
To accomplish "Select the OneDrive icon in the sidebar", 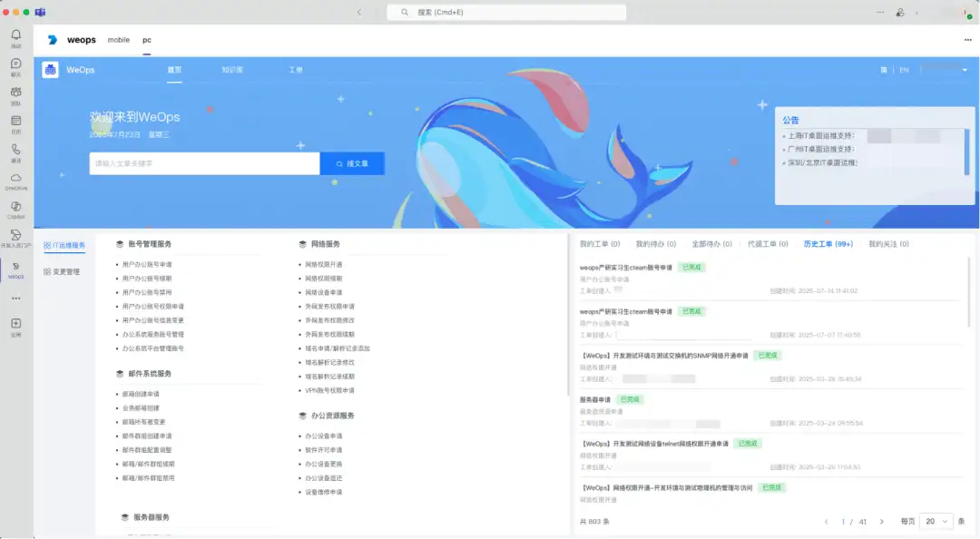I will point(15,178).
